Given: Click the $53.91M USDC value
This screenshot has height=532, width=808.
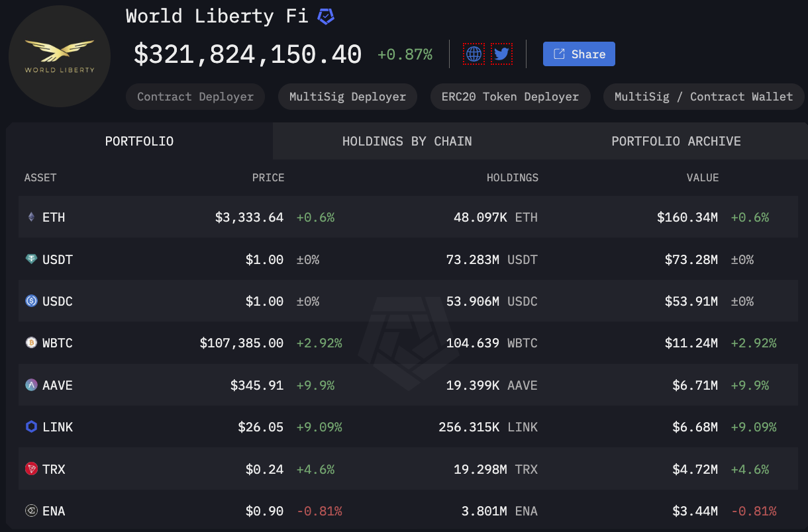Looking at the screenshot, I should click(x=691, y=301).
